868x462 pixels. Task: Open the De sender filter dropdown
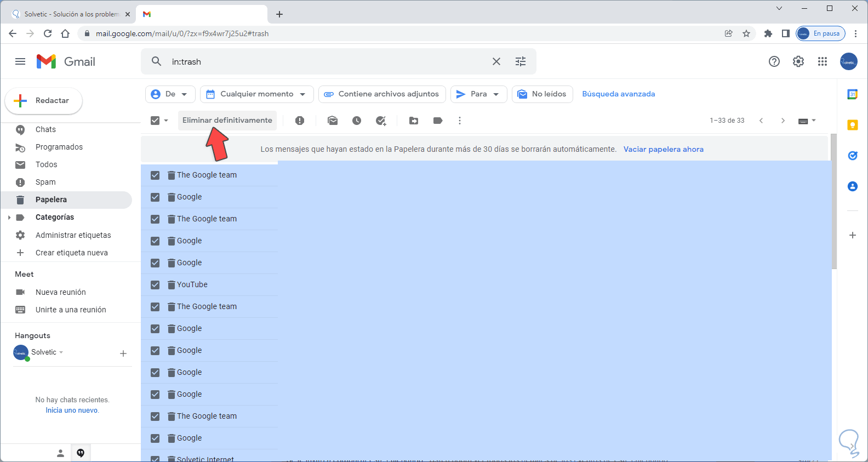[170, 94]
